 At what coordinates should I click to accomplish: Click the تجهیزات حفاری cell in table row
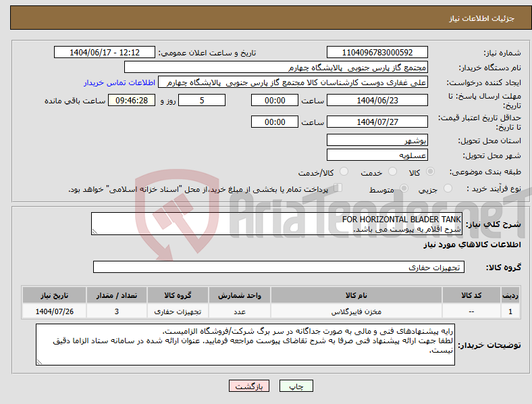click(x=178, y=311)
